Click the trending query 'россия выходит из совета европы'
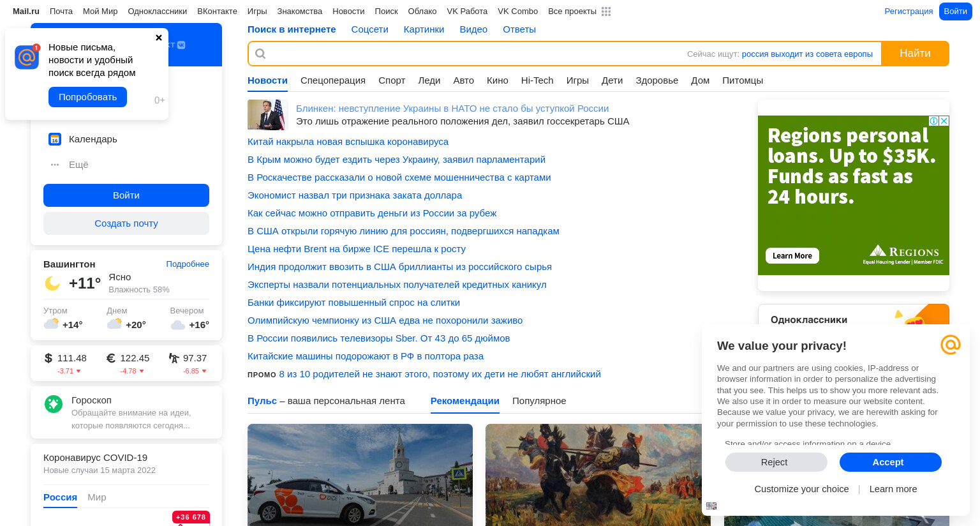 pos(807,54)
